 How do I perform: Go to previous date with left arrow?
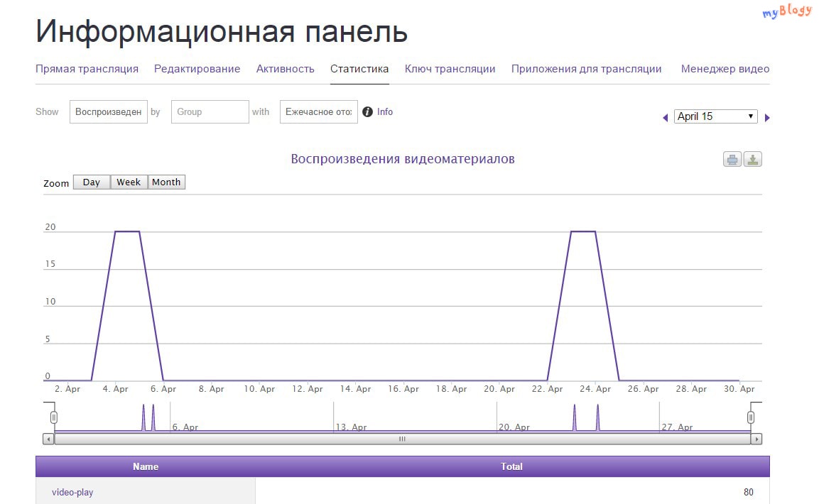click(x=666, y=118)
